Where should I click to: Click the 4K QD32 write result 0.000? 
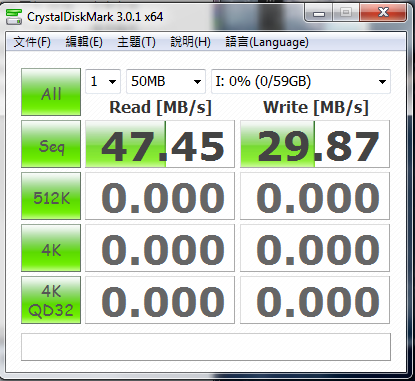click(x=315, y=300)
